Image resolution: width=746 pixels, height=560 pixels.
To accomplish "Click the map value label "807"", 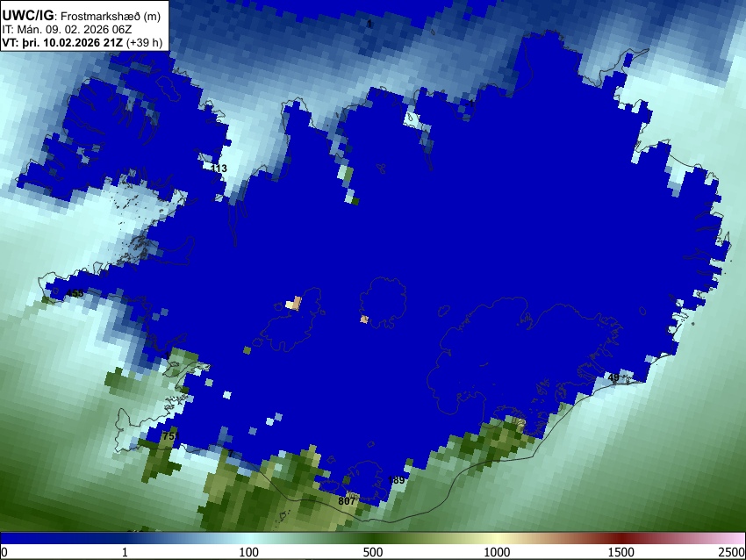I will click(x=347, y=501).
